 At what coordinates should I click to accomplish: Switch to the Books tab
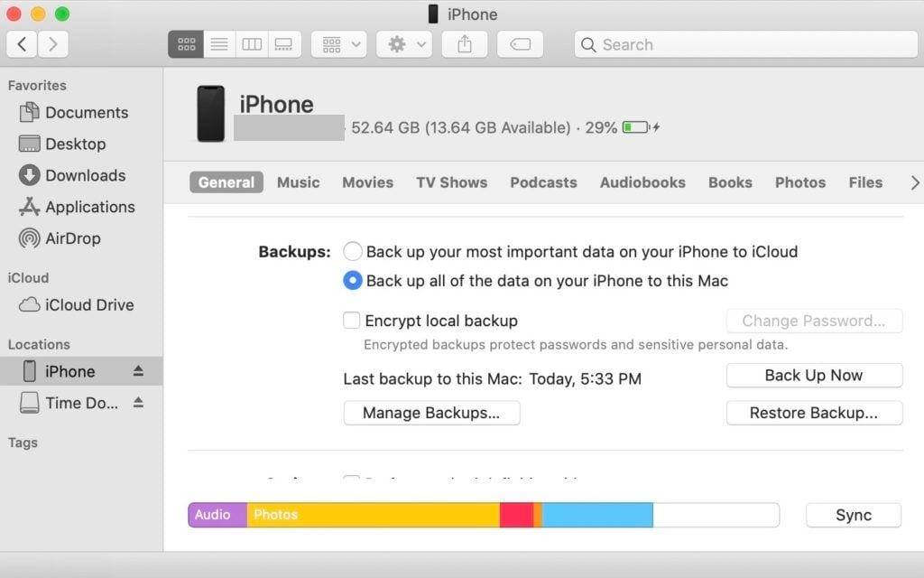[730, 182]
